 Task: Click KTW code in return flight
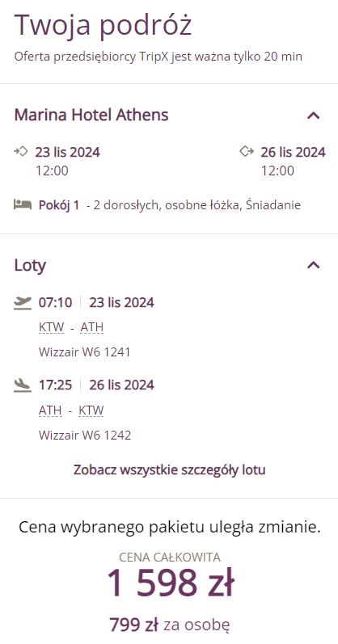(x=91, y=410)
